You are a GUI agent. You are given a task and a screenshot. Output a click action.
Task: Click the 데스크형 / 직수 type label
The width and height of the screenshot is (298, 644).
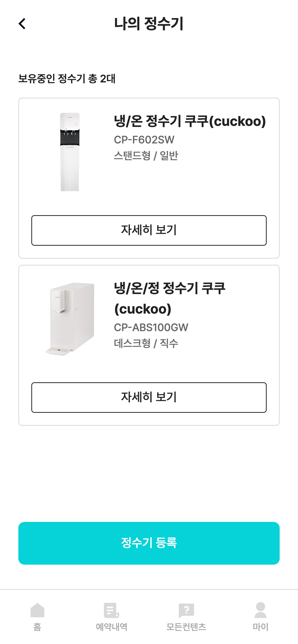(x=146, y=343)
